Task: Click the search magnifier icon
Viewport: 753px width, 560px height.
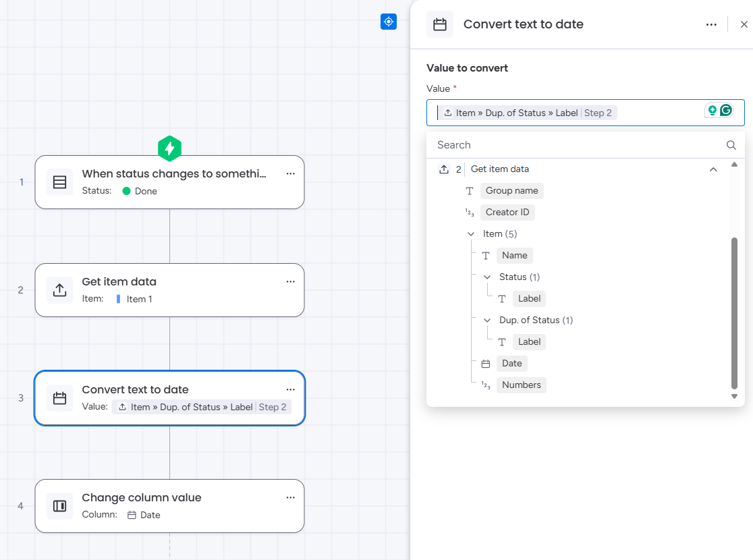Action: click(731, 145)
